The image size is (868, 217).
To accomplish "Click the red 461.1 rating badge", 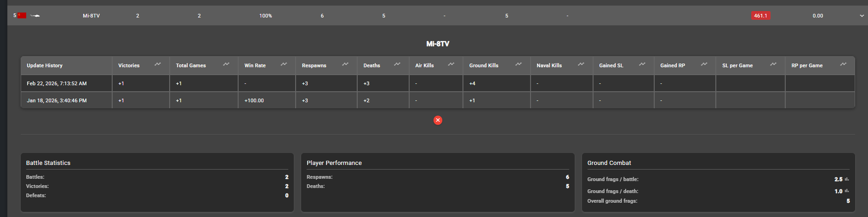I will (760, 16).
